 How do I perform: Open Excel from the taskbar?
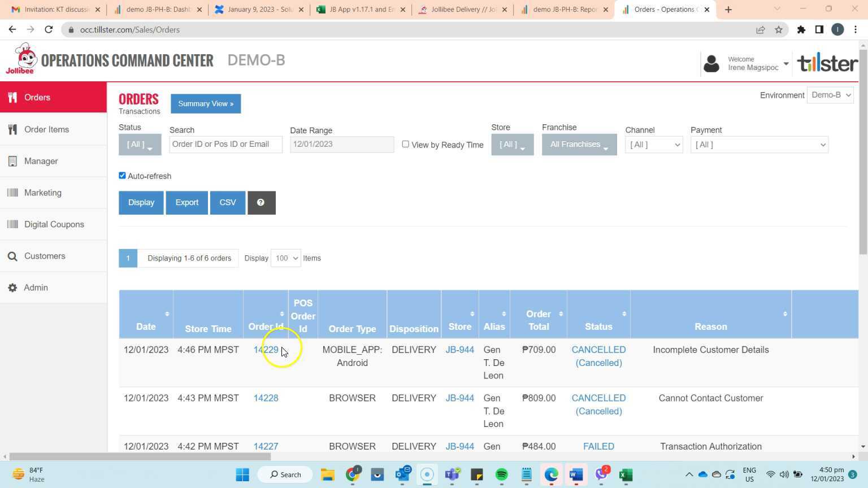[626, 475]
